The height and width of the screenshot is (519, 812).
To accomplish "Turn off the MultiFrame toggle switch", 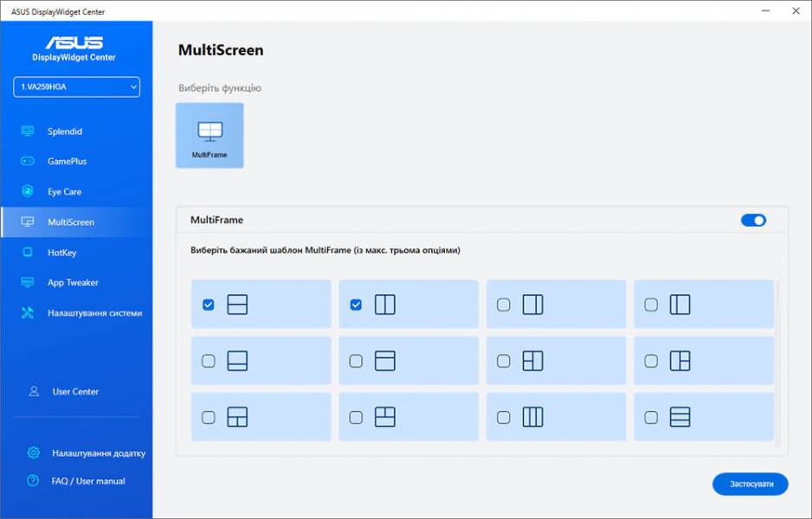I will pos(753,221).
